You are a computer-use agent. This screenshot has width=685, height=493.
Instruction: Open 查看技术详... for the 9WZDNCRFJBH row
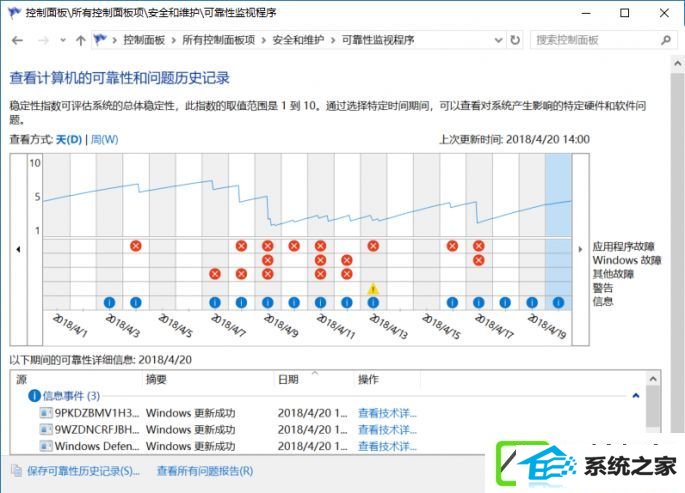[387, 430]
